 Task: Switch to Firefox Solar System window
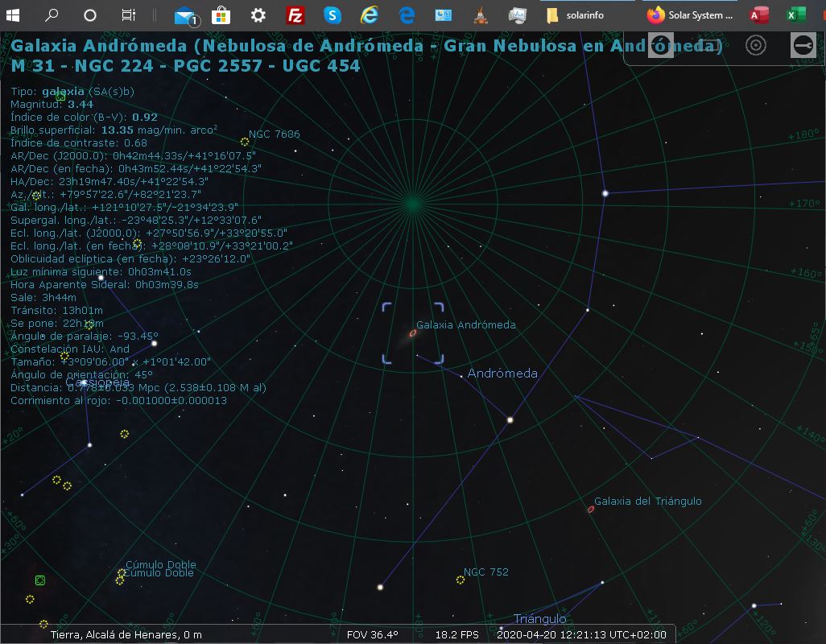[692, 14]
